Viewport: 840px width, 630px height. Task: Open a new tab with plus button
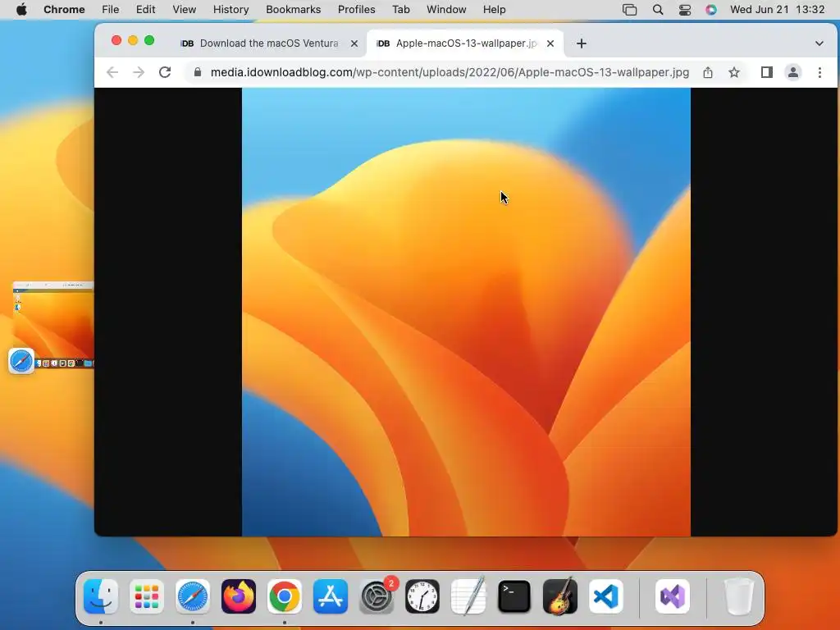tap(582, 43)
